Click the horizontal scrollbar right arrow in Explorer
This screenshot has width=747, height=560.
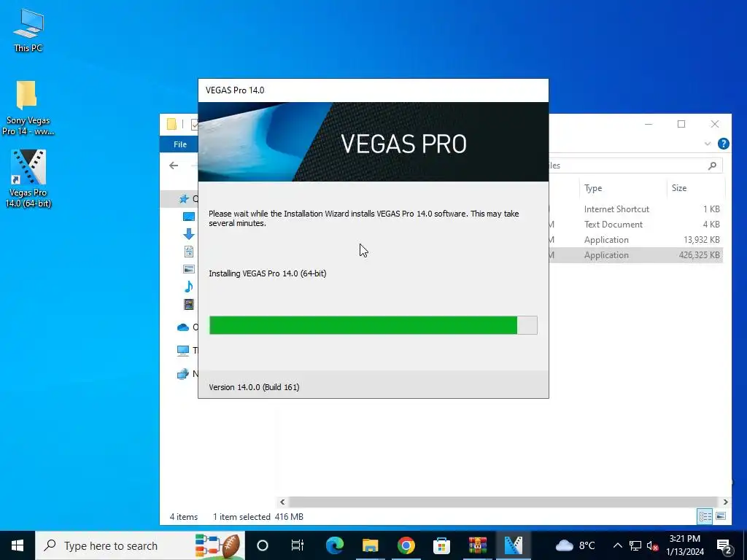(x=726, y=502)
